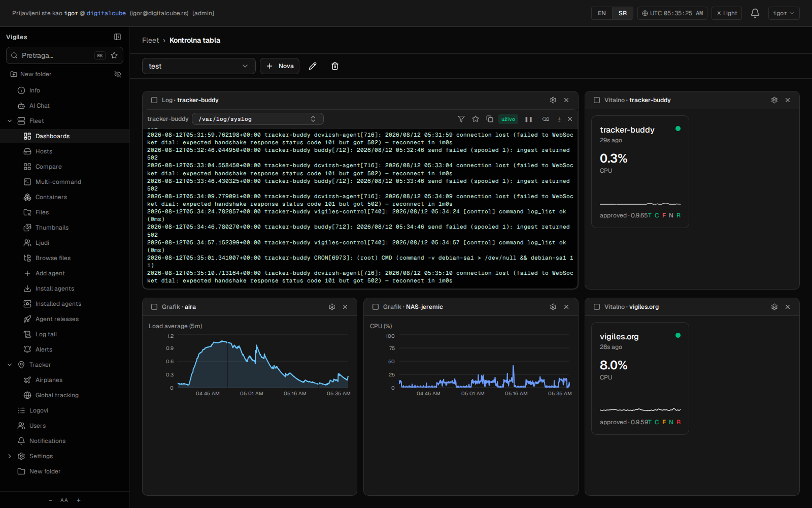Open notifications bell in top bar

755,13
